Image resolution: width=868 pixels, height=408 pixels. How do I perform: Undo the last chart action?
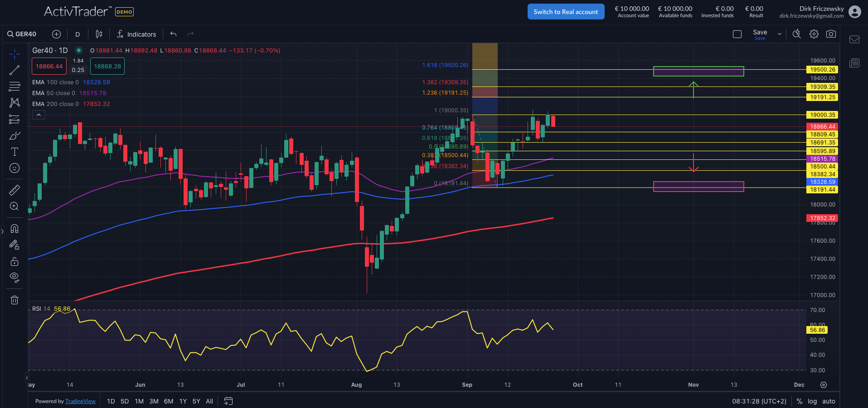(x=173, y=34)
